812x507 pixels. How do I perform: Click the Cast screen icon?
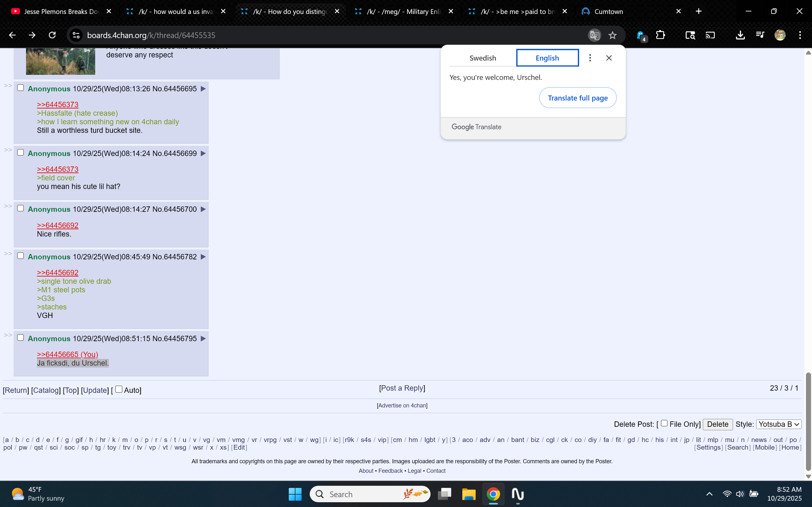[x=710, y=35]
